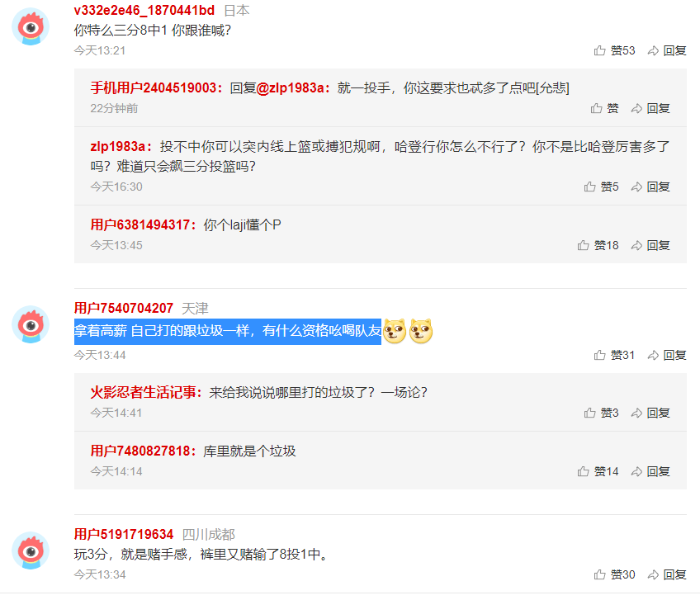Click 用户5191719634's avatar image
The width and height of the screenshot is (700, 600).
pos(31,550)
